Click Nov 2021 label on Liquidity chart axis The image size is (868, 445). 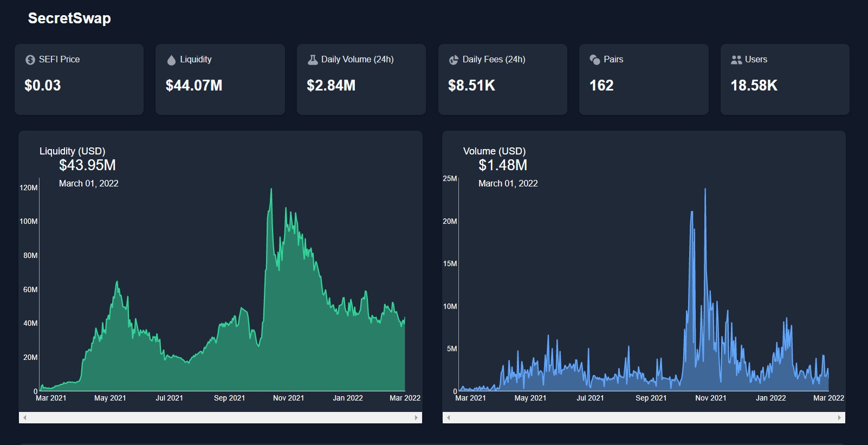pos(289,398)
